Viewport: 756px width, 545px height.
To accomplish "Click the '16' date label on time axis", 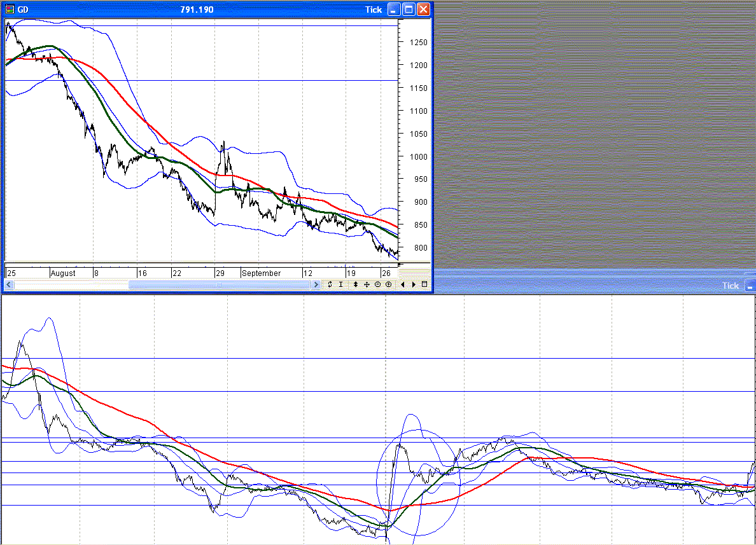I will 143,273.
